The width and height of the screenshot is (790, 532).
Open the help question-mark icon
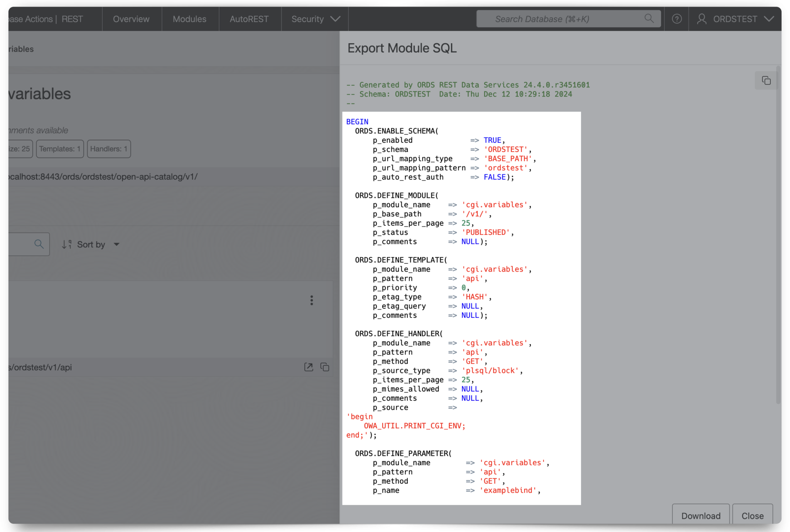coord(677,19)
